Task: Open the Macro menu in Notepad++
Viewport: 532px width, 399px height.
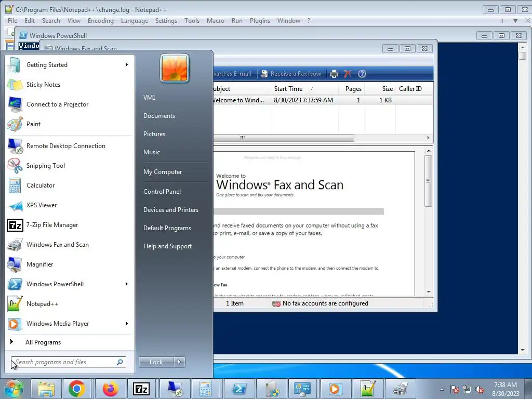Action: click(216, 21)
